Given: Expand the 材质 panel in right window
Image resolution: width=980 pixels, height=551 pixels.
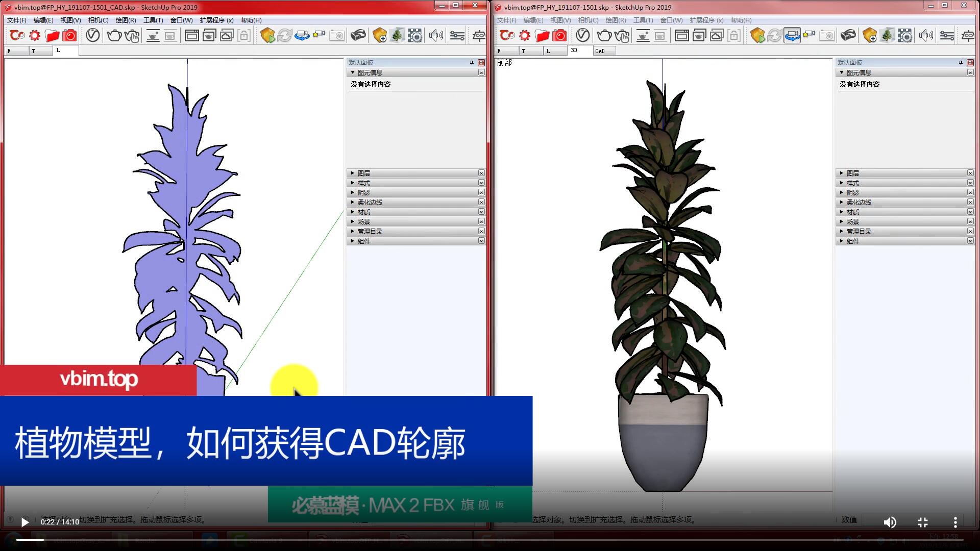Looking at the screenshot, I should point(852,212).
